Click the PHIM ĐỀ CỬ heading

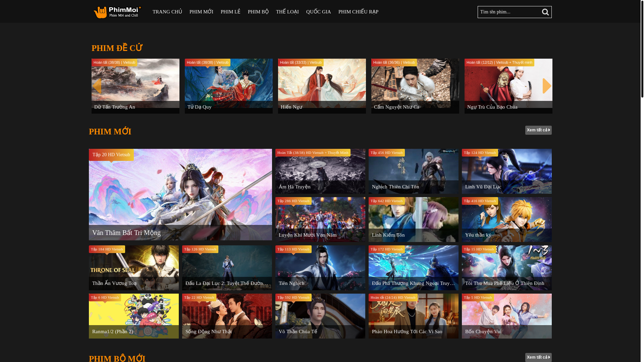pos(117,48)
